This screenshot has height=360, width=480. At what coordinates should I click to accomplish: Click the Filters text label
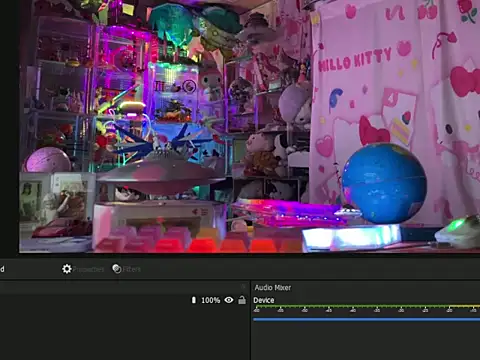(x=132, y=269)
